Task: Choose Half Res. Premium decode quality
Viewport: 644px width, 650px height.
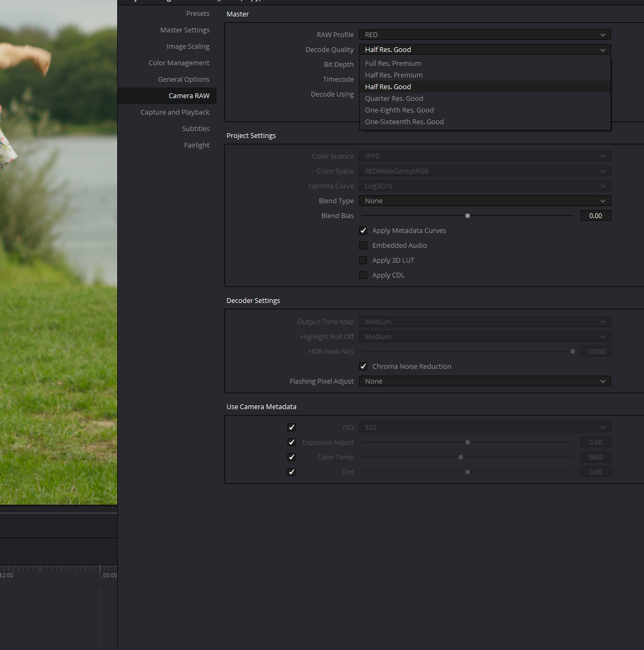Action: click(x=485, y=75)
